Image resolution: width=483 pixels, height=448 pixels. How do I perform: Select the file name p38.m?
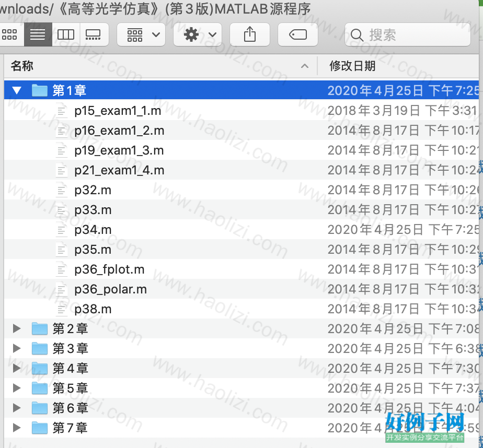(x=93, y=309)
